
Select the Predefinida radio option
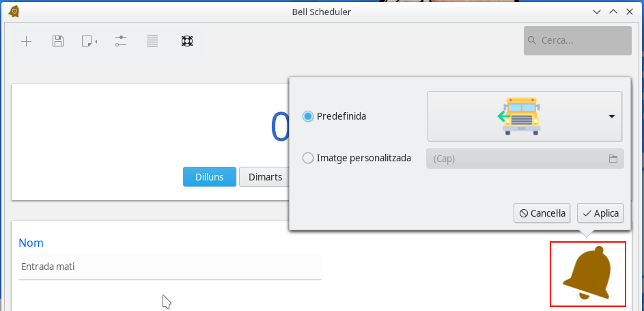pos(308,116)
